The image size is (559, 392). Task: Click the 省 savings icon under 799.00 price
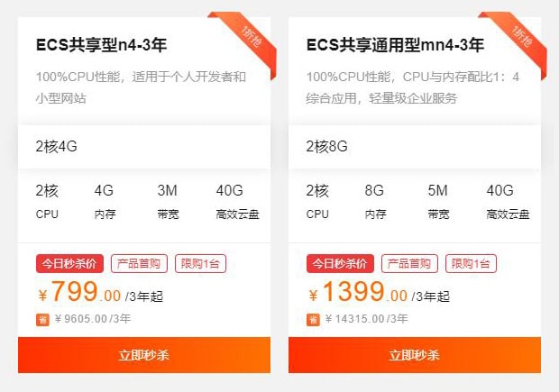click(42, 320)
